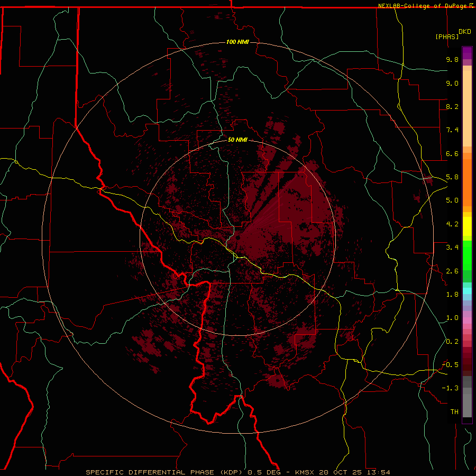Screen dimensions: 476x476
Task: Click the 0.2 value on color scale
Action: pyautogui.click(x=452, y=342)
